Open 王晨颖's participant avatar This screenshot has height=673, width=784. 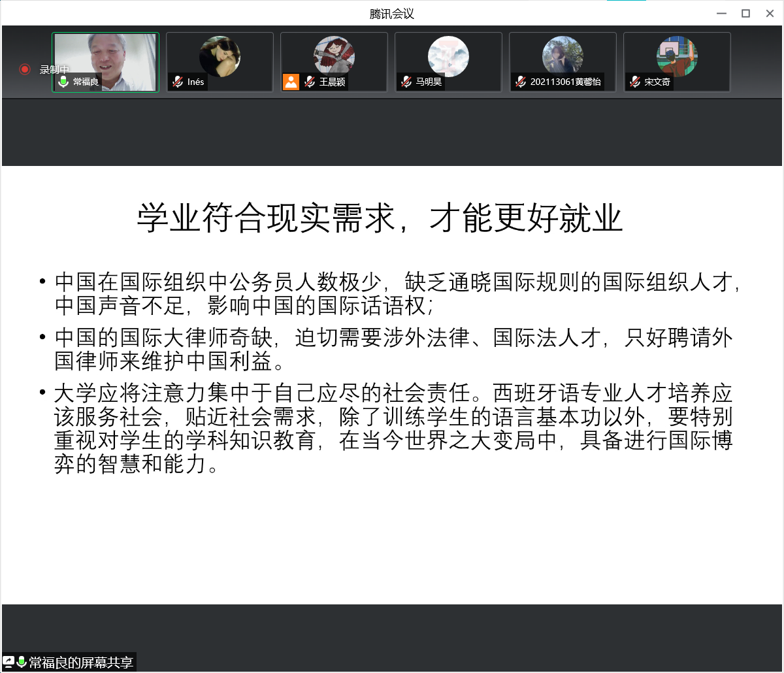click(334, 56)
